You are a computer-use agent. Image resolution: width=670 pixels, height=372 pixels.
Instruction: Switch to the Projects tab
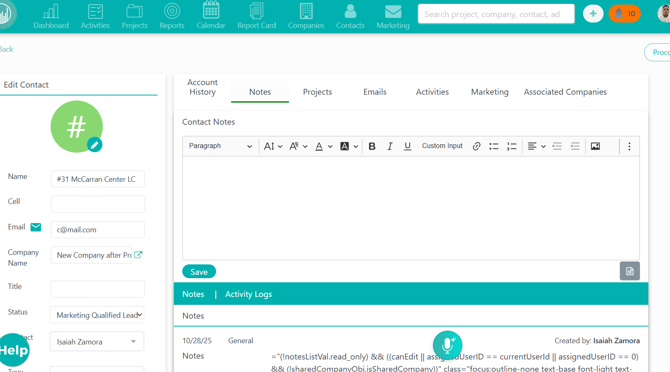pos(317,92)
